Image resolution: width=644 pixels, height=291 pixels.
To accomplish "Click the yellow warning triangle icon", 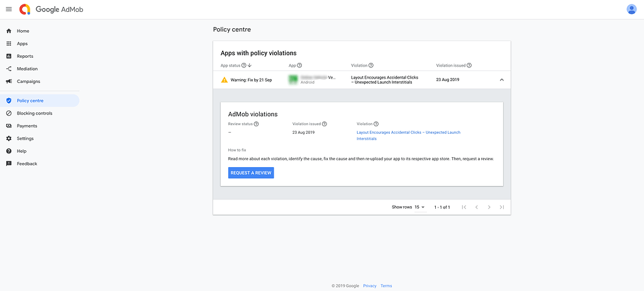I will click(x=225, y=80).
